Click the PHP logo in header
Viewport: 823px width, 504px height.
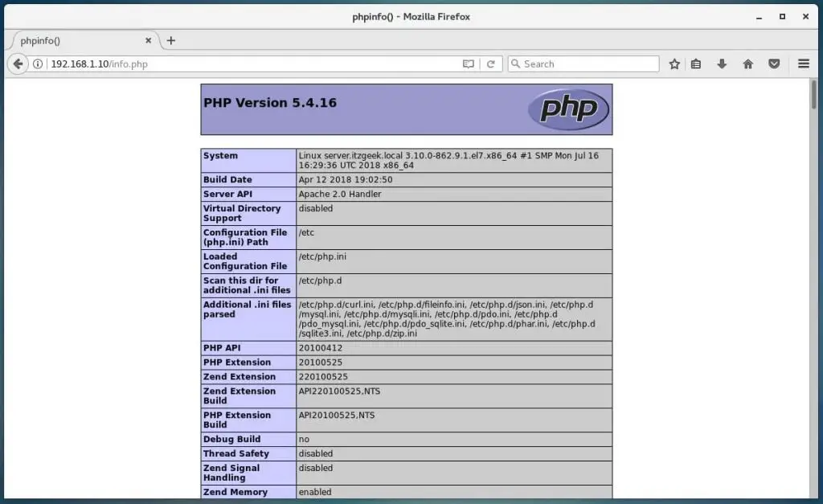point(568,109)
